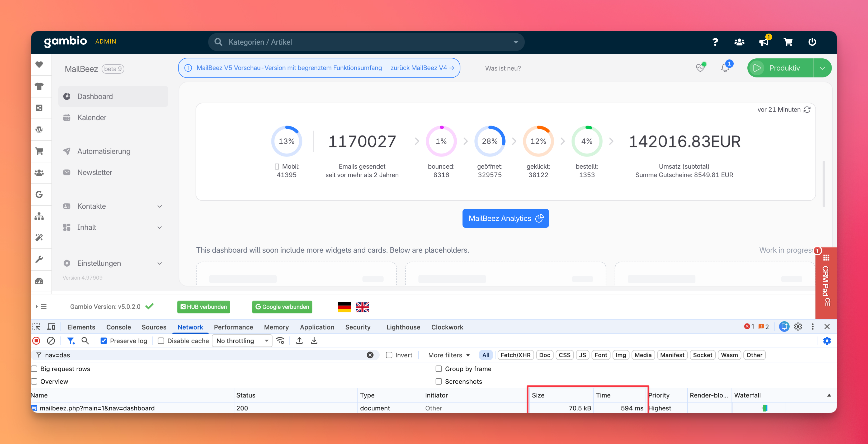
Task: Open the t-shirt products icon in sidebar
Action: pos(39,86)
